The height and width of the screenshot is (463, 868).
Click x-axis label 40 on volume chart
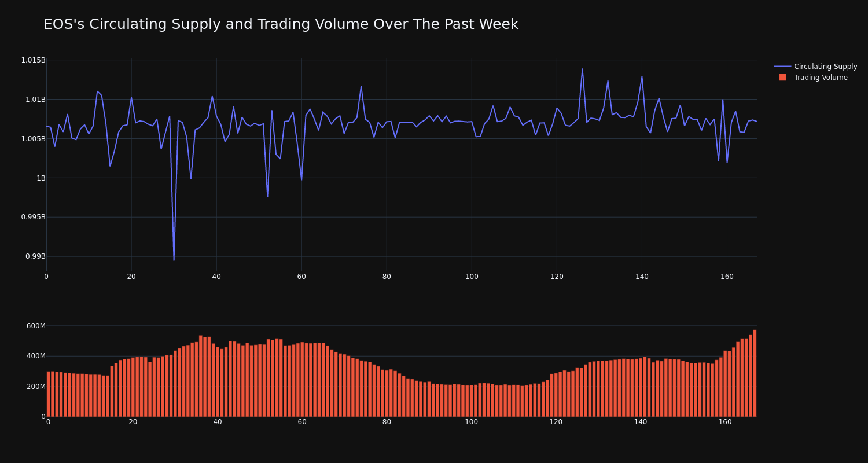click(x=218, y=422)
